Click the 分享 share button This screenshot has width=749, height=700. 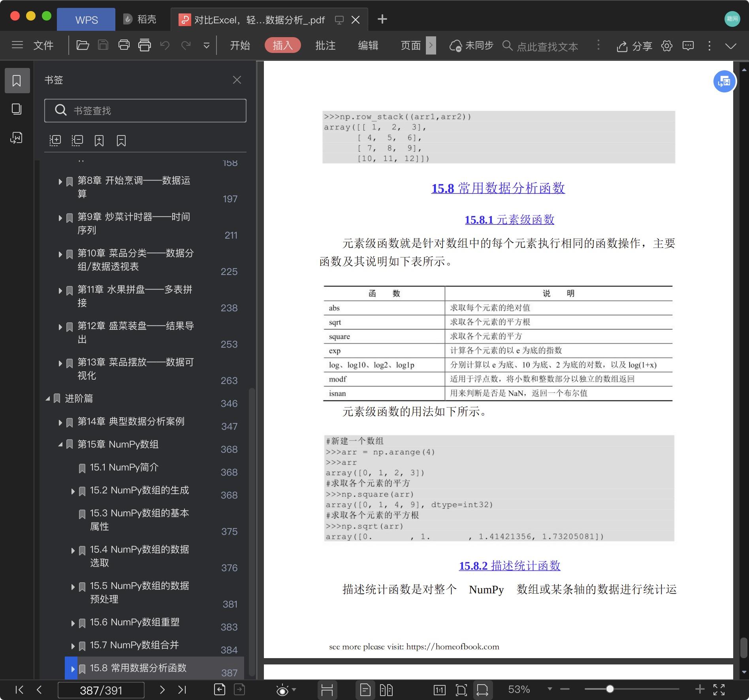click(634, 46)
